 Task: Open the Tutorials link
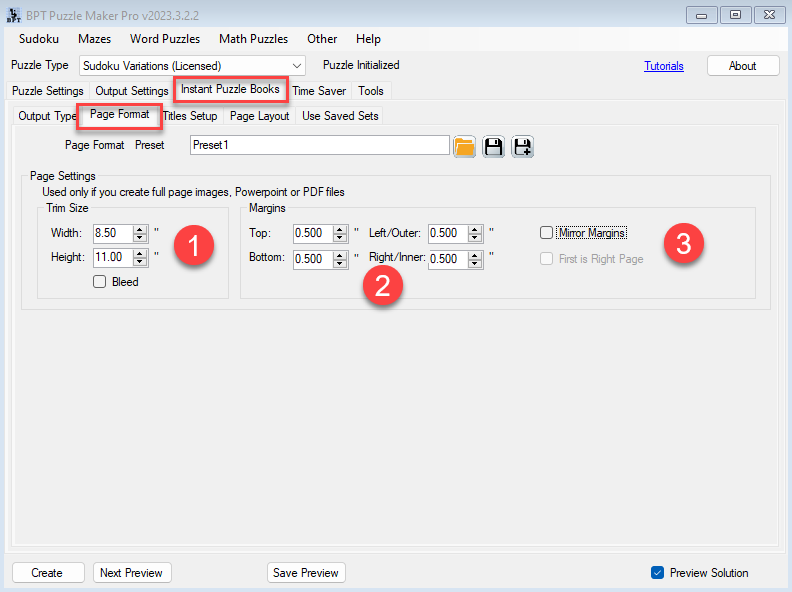pyautogui.click(x=664, y=66)
